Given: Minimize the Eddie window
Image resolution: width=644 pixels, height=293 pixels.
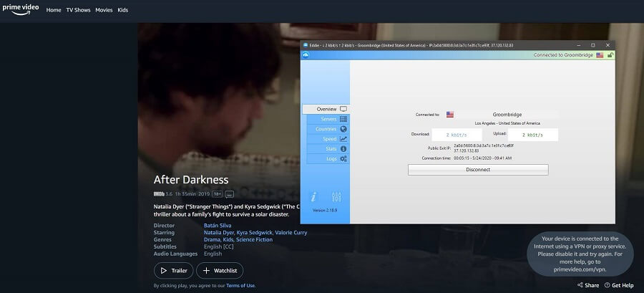Looking at the screenshot, I should 578,45.
